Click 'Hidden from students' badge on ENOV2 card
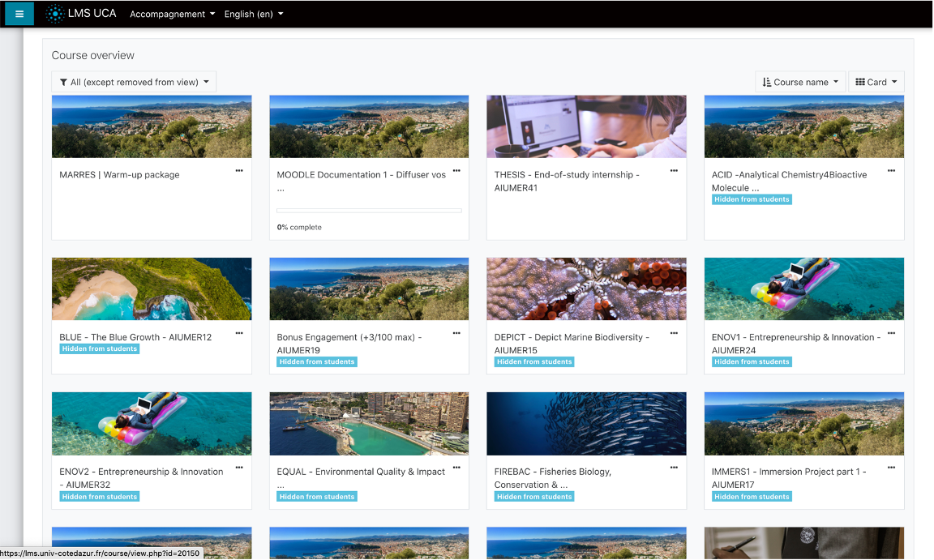The height and width of the screenshot is (560, 934). click(100, 496)
